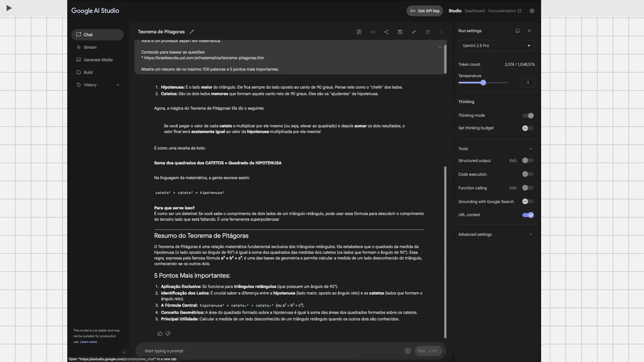Give thumbs up to the response

pos(160,333)
